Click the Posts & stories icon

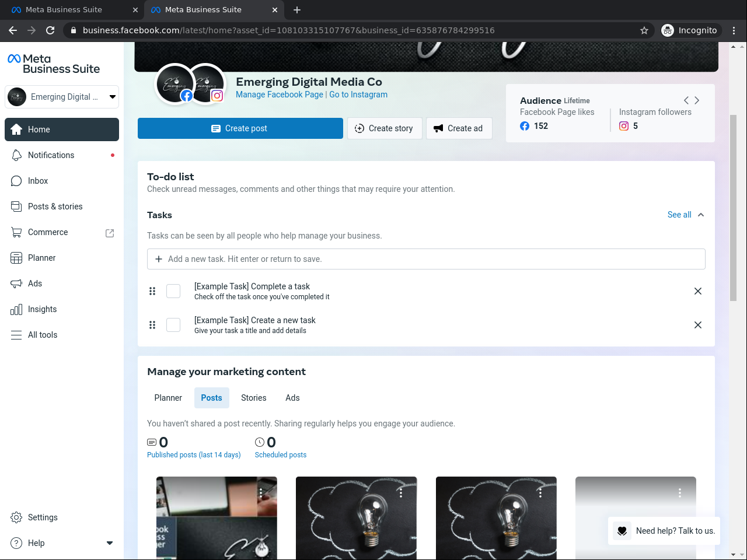tap(16, 206)
